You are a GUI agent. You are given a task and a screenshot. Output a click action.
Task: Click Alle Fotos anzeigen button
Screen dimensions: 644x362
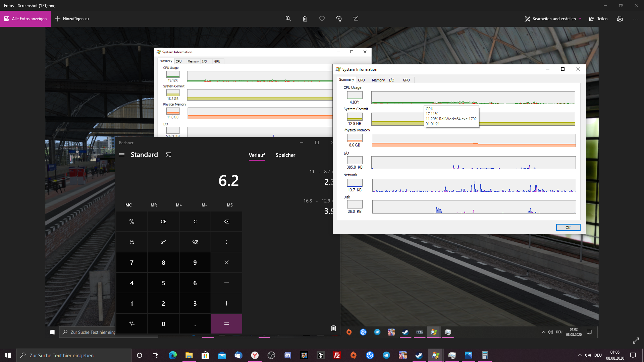25,19
